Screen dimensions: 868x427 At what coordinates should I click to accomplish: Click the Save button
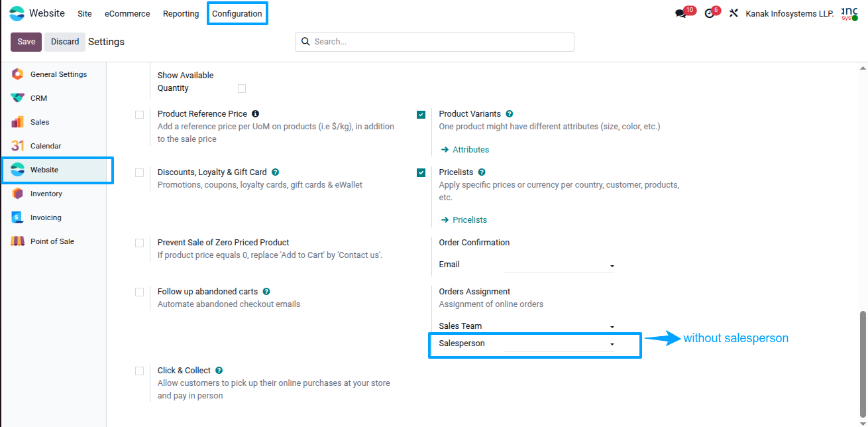[x=27, y=42]
